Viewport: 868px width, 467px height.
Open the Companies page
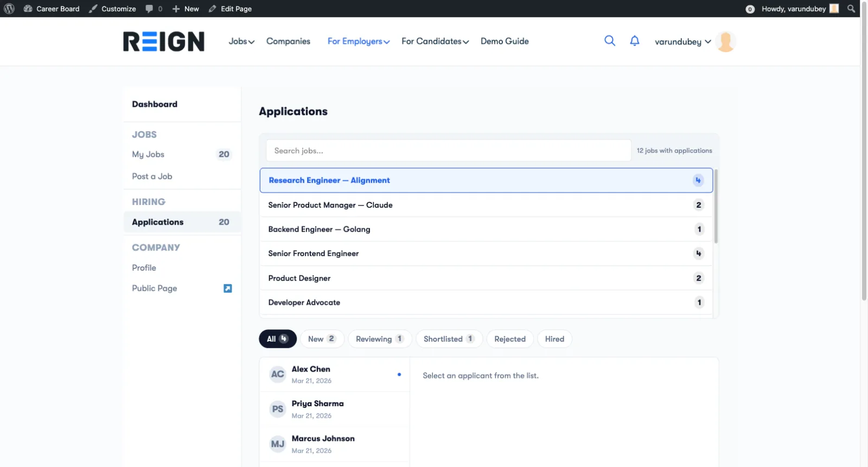[288, 41]
